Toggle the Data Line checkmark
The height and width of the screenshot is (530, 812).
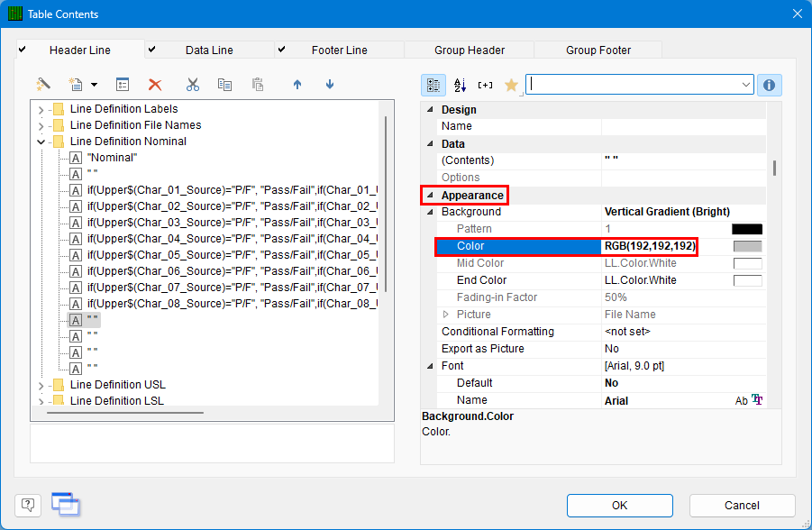point(151,50)
